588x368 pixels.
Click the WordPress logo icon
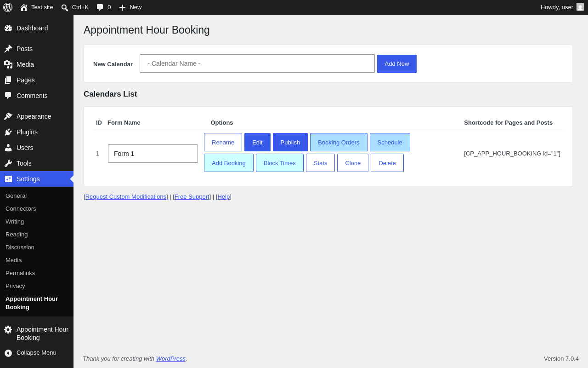(8, 7)
